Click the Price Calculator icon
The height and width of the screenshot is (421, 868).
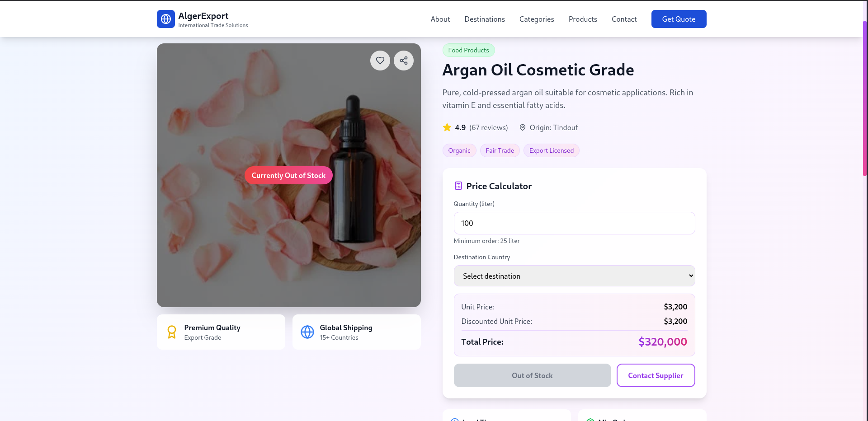click(x=458, y=186)
